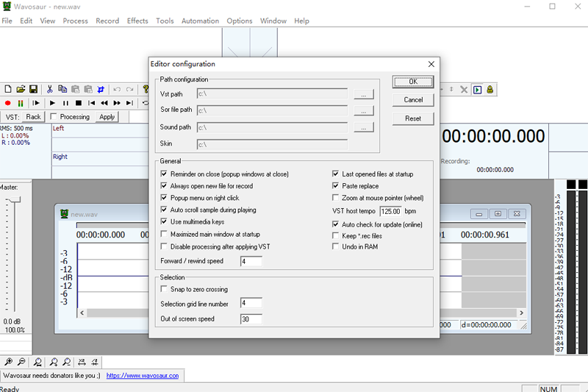Viewport: 588px width, 392px height.
Task: Click the Open file folder icon
Action: coord(21,89)
